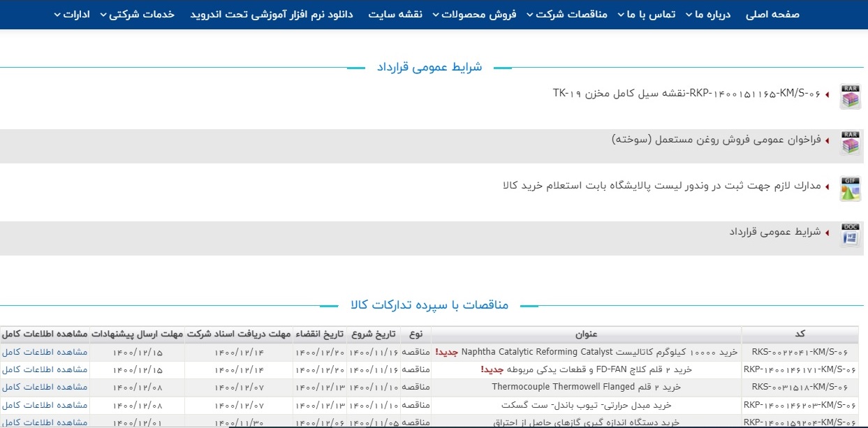Image resolution: width=868 pixels, height=428 pixels.
Task: Expand the درباره ما navigation dropdown
Action: pos(707,14)
